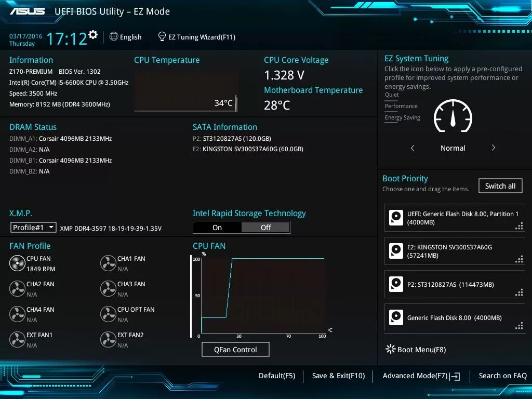Click the Z170-PREMIUM model text

point(31,72)
